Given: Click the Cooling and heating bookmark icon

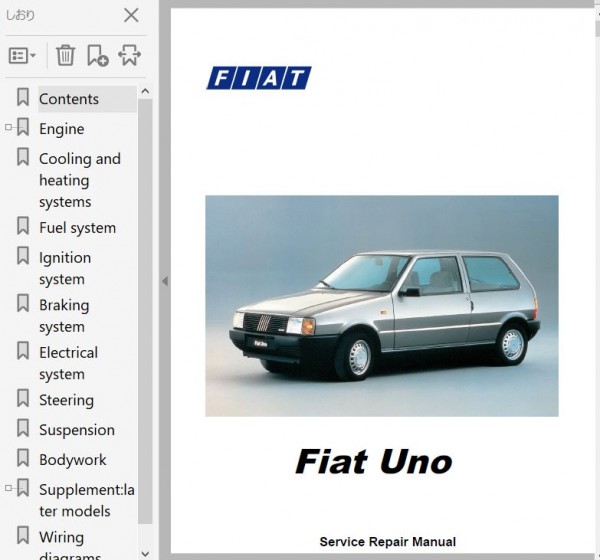Looking at the screenshot, I should (x=23, y=157).
